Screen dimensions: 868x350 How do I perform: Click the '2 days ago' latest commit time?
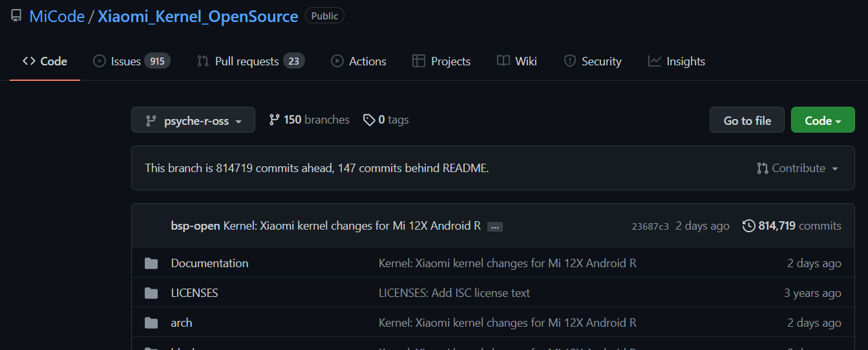coord(703,226)
